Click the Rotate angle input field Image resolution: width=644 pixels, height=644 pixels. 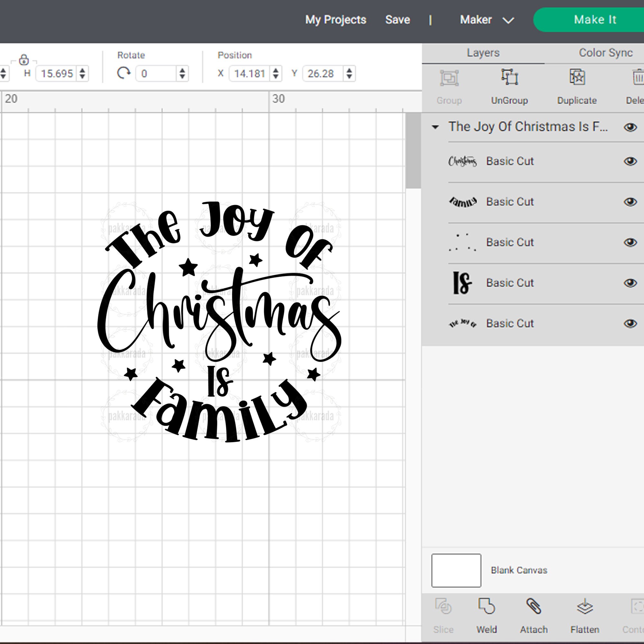point(156,73)
